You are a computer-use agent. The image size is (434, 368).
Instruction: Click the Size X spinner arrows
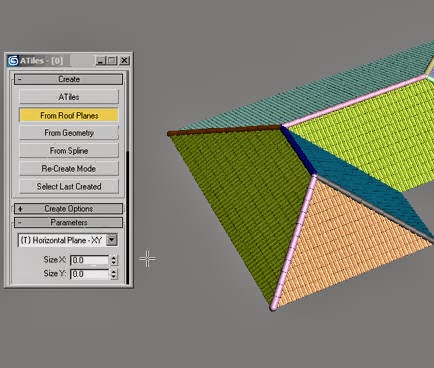[x=114, y=260]
